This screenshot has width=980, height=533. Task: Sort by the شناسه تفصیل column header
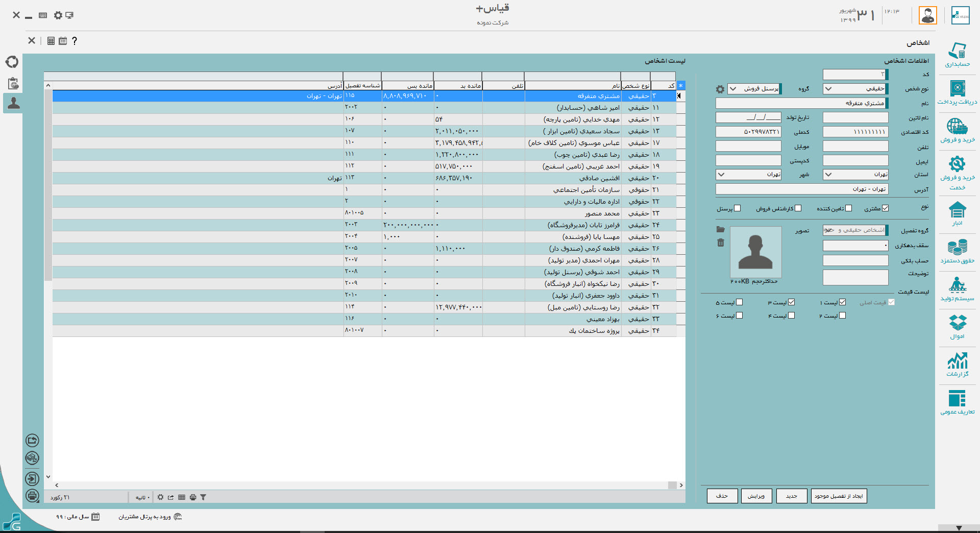tap(362, 86)
